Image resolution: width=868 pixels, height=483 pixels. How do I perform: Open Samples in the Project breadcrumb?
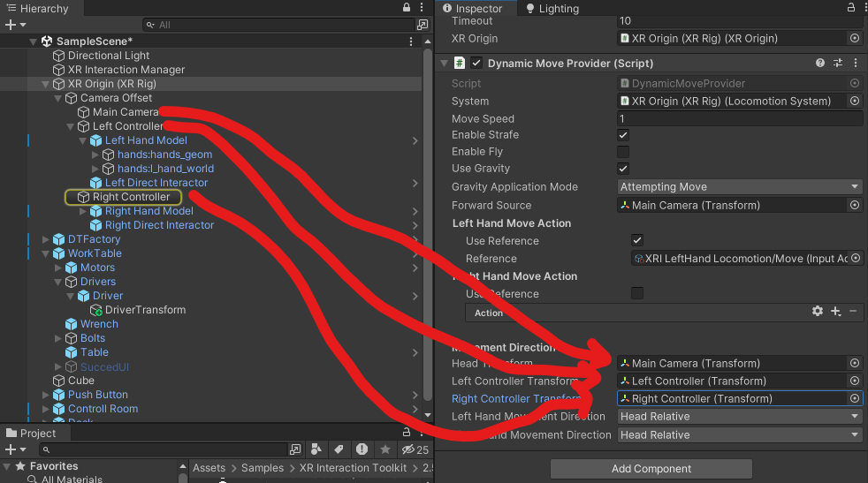coord(263,468)
